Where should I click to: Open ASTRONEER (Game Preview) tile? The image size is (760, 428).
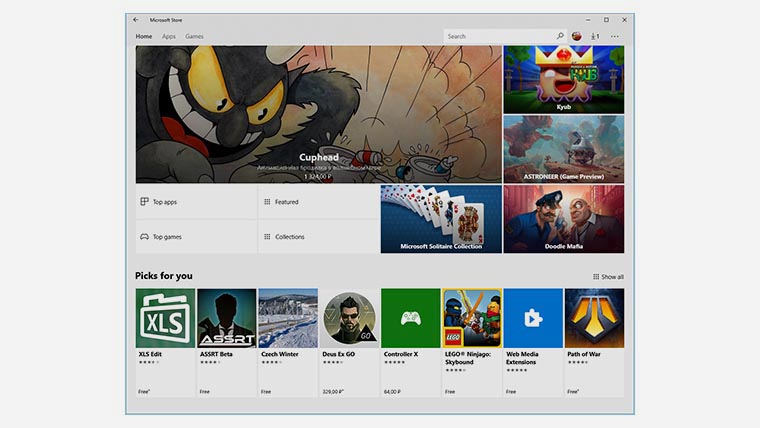[x=564, y=149]
